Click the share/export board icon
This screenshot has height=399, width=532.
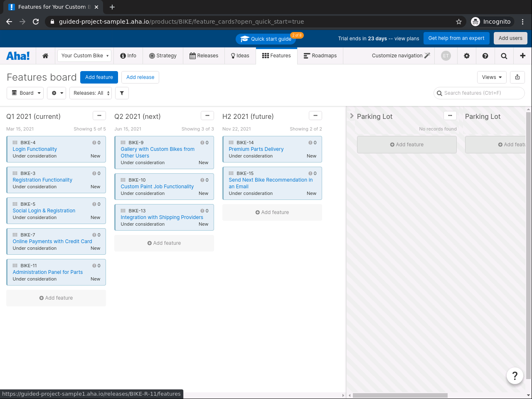[x=517, y=77]
